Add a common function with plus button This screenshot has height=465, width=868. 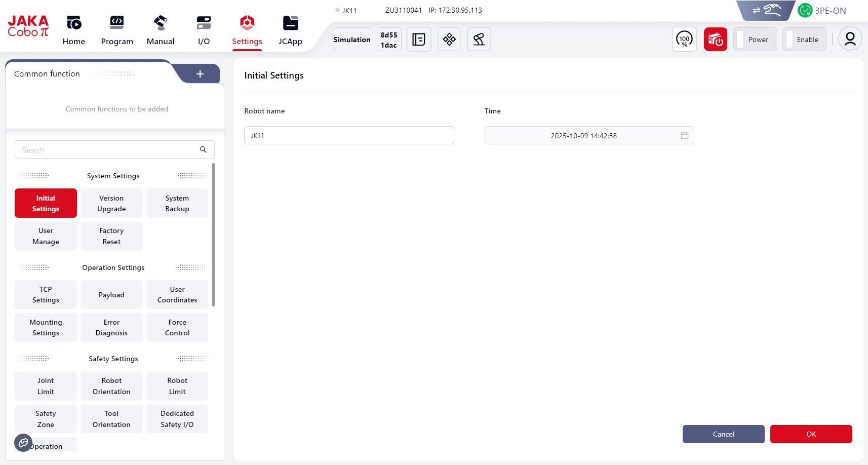pyautogui.click(x=200, y=74)
